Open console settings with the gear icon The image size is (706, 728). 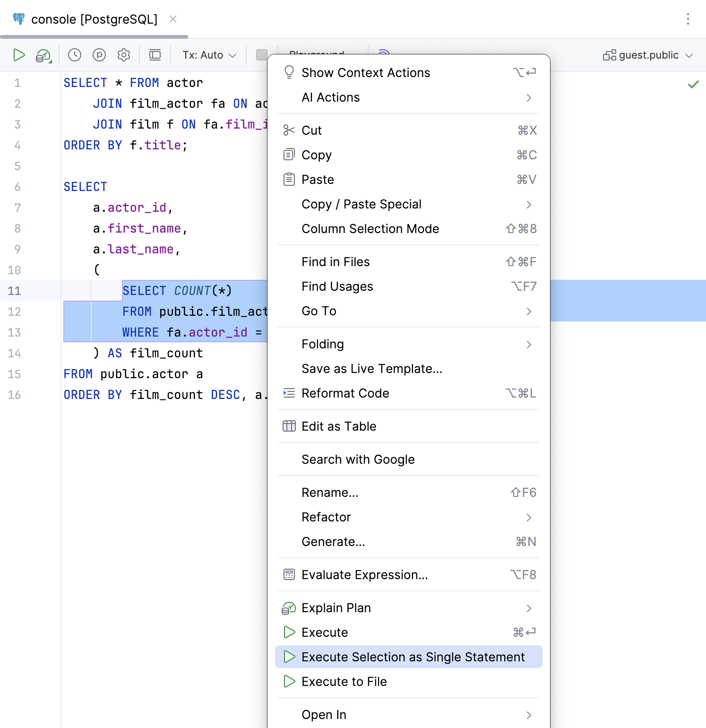tap(123, 55)
